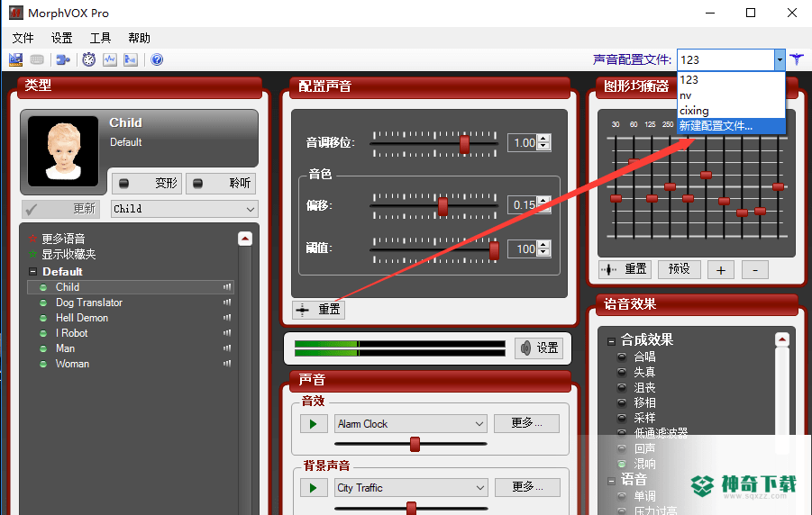Viewport: 812px width, 515px height.
Task: Open the 设置 button beside the volume meter
Action: click(x=539, y=348)
